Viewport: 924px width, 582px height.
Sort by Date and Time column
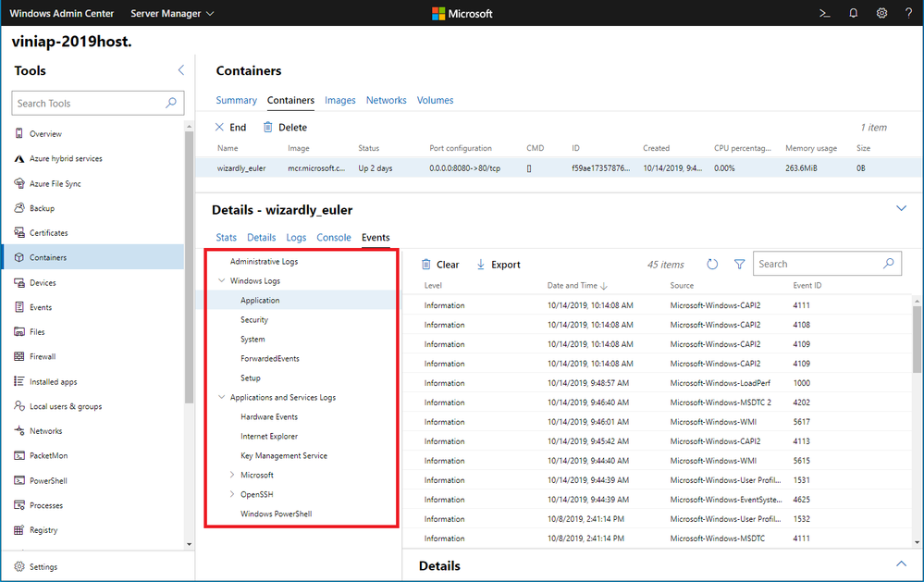click(x=577, y=285)
